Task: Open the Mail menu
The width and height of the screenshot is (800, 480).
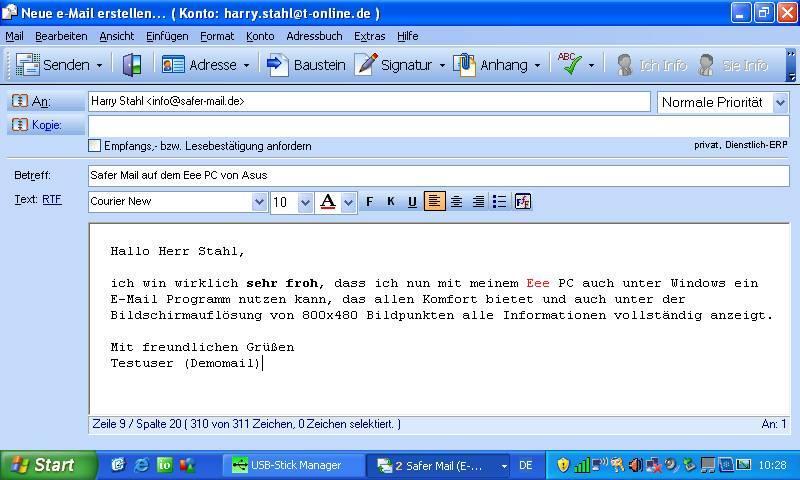Action: pyautogui.click(x=14, y=36)
